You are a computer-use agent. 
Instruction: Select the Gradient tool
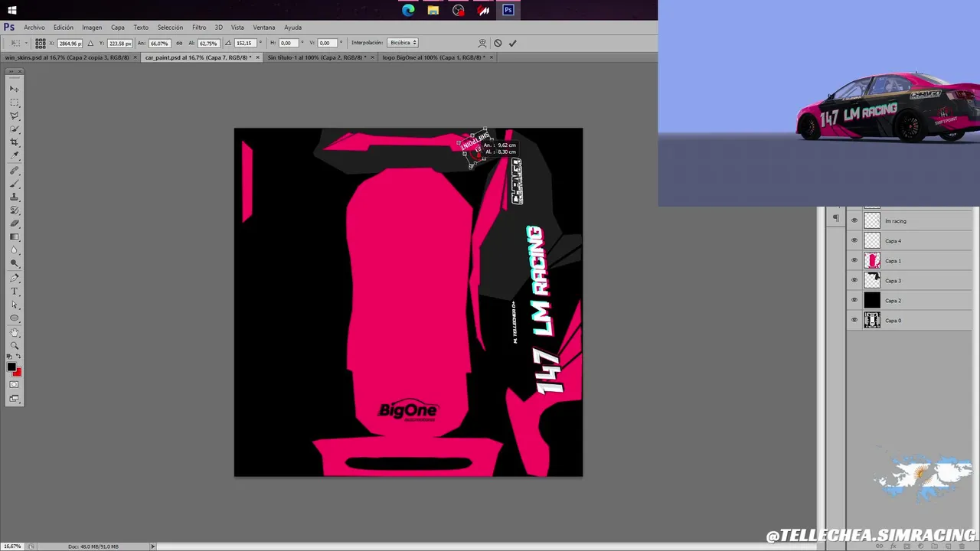[x=15, y=237]
